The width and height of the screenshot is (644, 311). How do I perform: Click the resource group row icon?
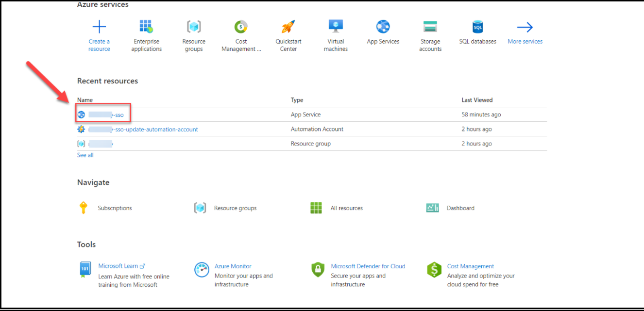[81, 144]
